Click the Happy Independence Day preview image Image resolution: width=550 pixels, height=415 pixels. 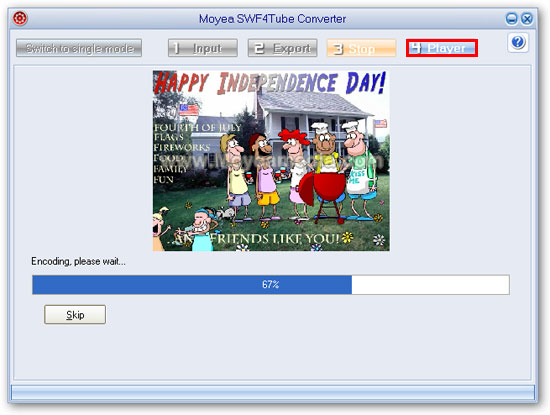[x=271, y=161]
